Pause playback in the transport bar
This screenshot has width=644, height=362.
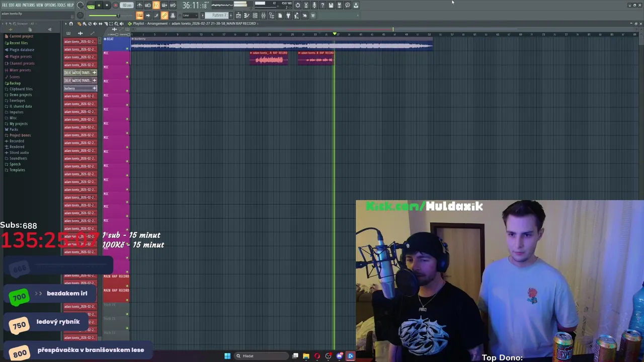point(99,6)
